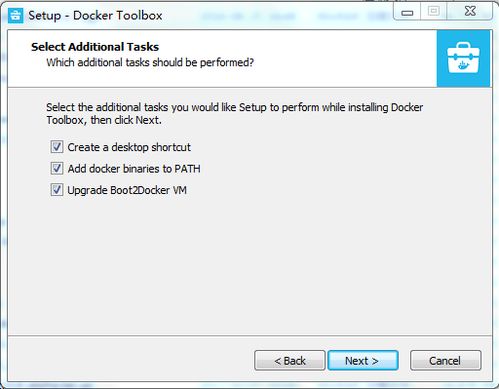Continue with the Next > button
The height and width of the screenshot is (389, 499).
click(x=363, y=360)
